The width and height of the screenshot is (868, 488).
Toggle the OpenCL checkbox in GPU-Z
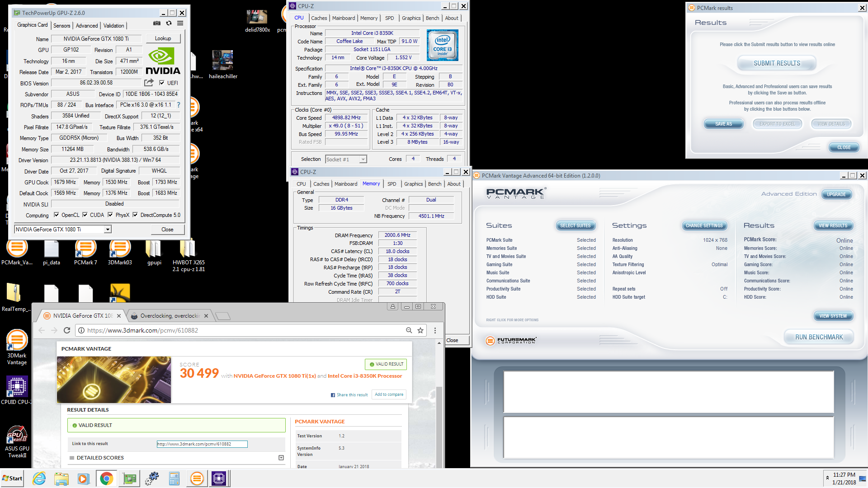click(x=57, y=215)
